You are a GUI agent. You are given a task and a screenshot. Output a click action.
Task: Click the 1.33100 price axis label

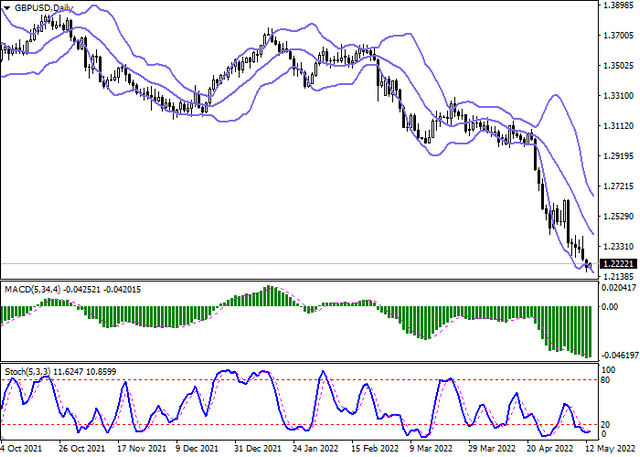point(620,96)
